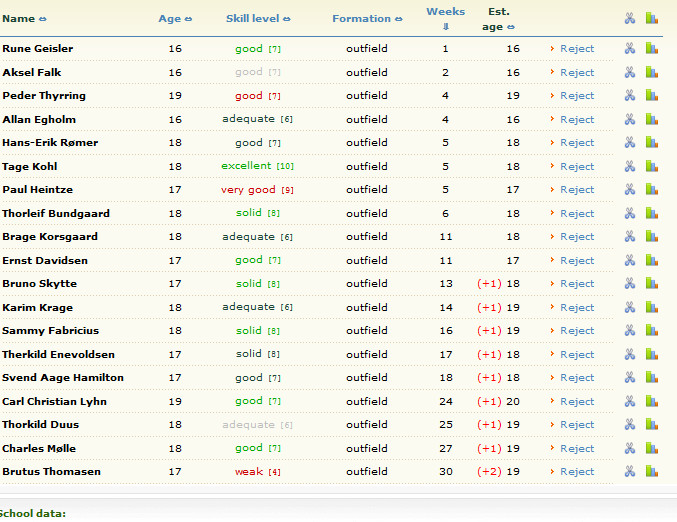Open the chart icon for Brutus Thomasen
Image resolution: width=677 pixels, height=522 pixels.
[x=652, y=471]
